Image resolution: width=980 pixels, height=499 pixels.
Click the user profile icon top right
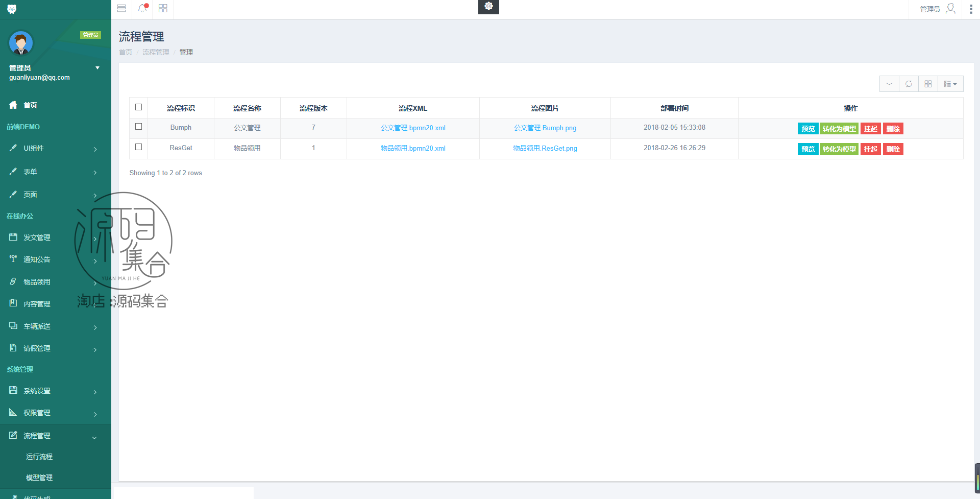950,9
